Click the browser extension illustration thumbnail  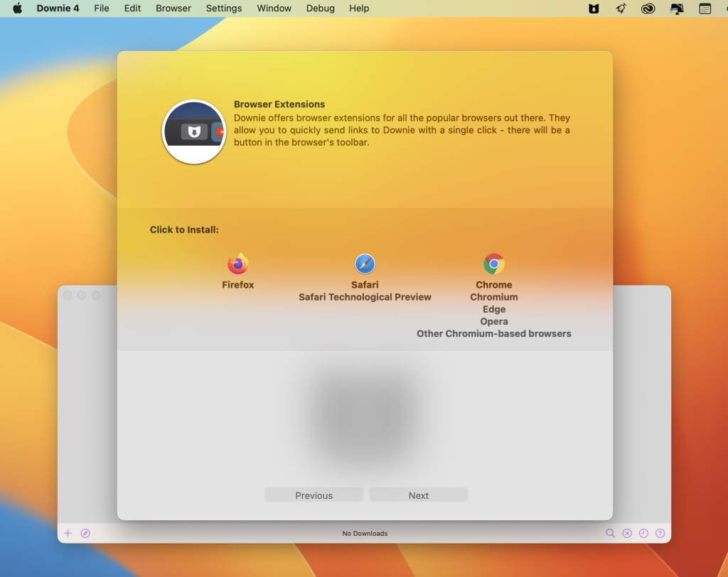pyautogui.click(x=194, y=131)
